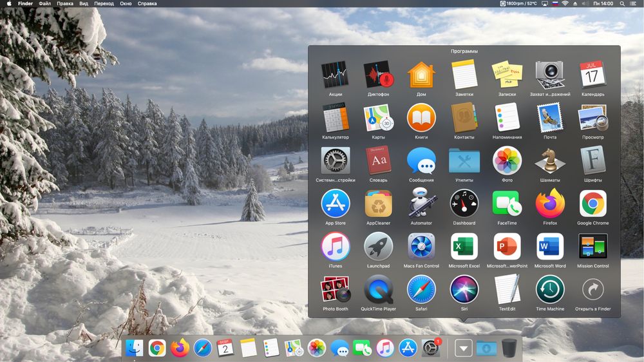
Task: Open FaceTime in the Программы grid
Action: (507, 204)
